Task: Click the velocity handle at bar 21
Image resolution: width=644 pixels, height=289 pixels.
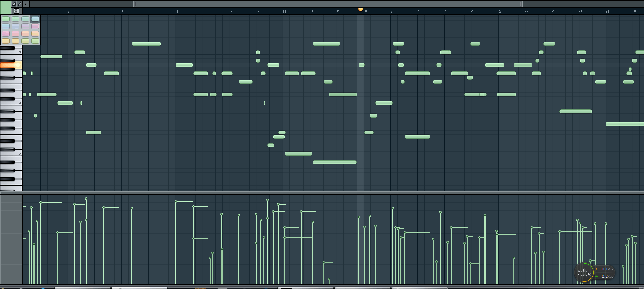Action: click(x=393, y=208)
